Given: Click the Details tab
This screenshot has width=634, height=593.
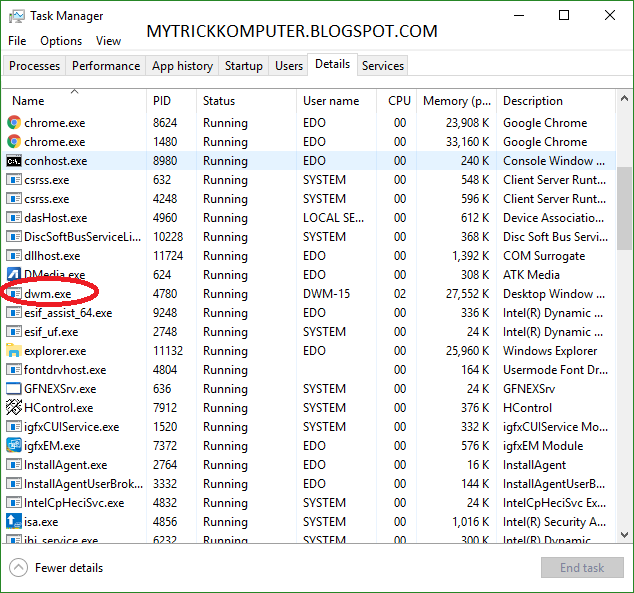Looking at the screenshot, I should pos(332,64).
